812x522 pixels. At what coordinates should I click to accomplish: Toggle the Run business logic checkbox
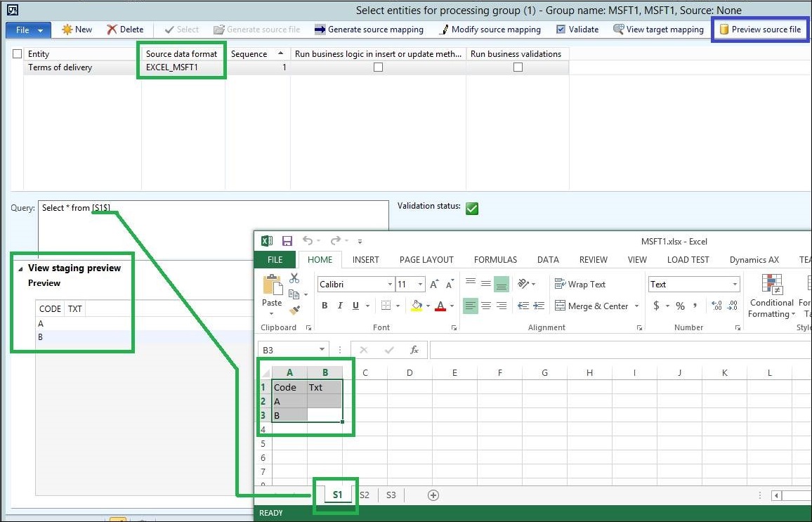(378, 67)
